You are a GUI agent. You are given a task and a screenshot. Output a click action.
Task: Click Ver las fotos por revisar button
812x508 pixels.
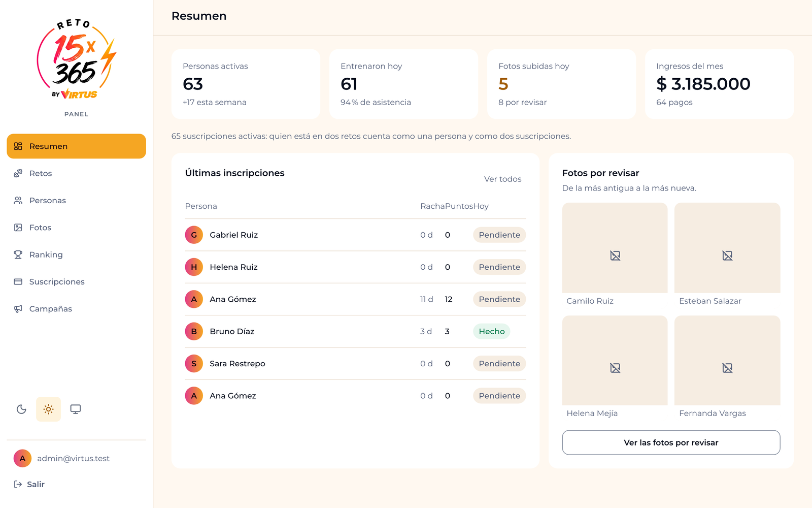point(671,442)
